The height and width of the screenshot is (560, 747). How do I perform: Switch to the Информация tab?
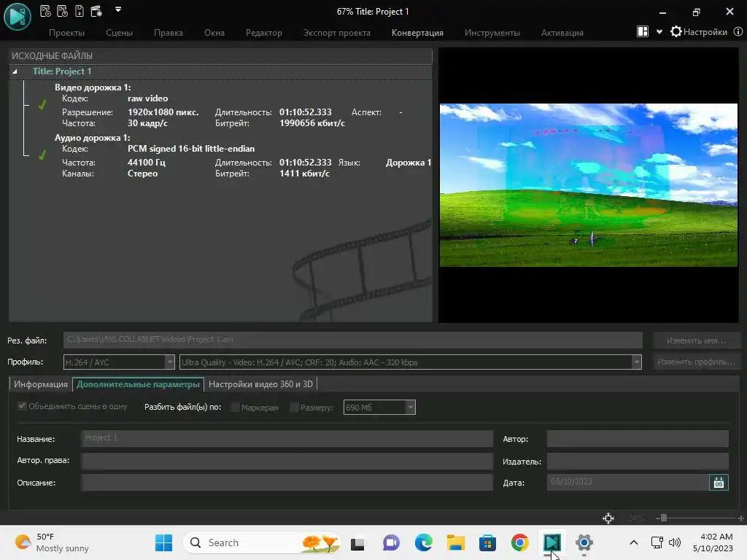click(41, 384)
